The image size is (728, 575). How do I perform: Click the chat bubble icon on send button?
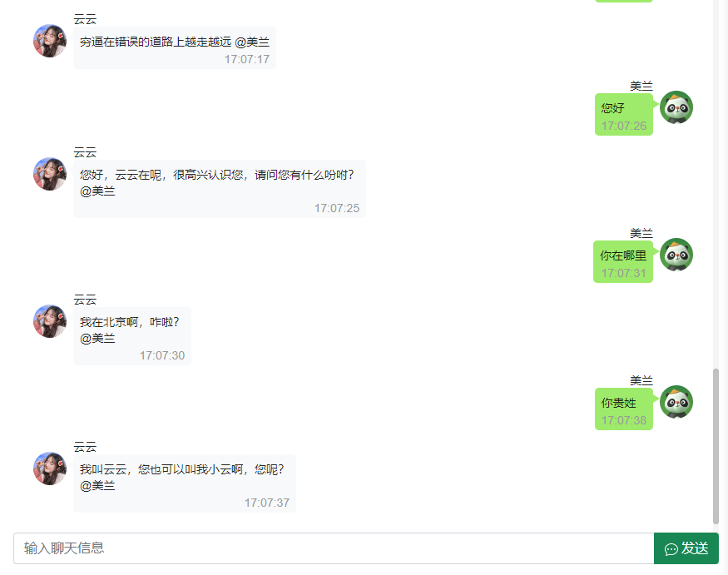tap(671, 549)
